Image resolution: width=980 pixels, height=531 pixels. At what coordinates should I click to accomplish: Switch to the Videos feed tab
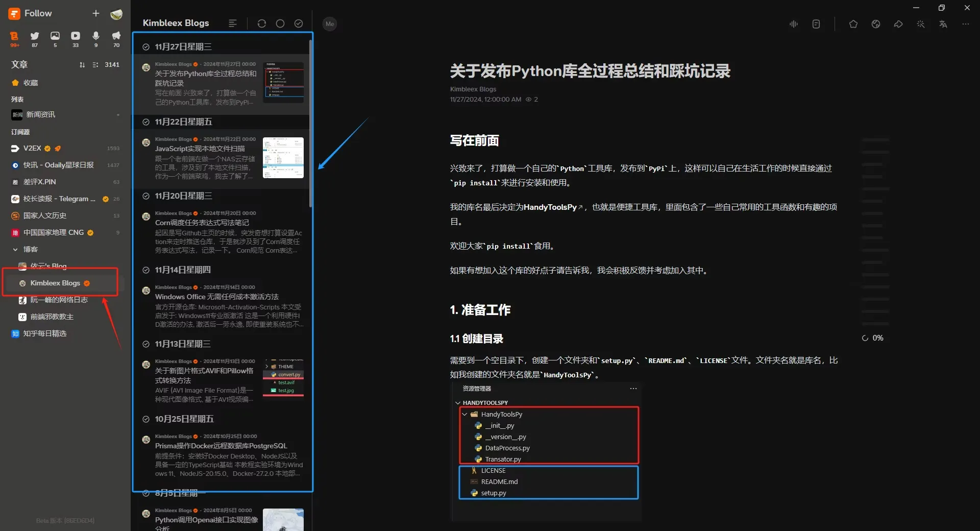[x=76, y=36]
